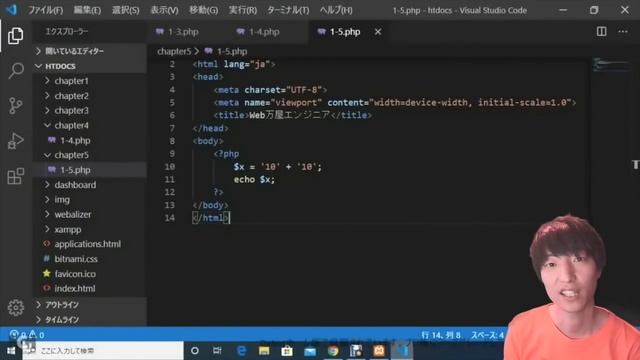The width and height of the screenshot is (640, 360).
Task: Select 1-5.php in the explorer tree
Action: [x=90, y=170]
